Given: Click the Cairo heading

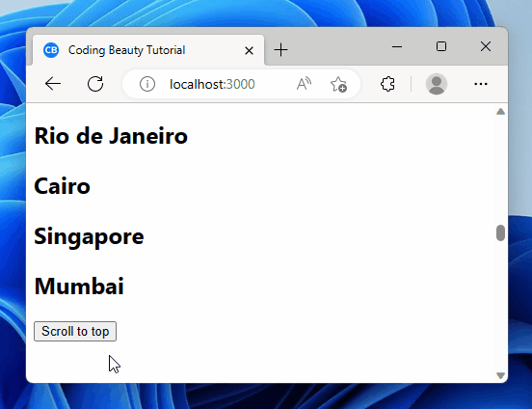Looking at the screenshot, I should (62, 186).
